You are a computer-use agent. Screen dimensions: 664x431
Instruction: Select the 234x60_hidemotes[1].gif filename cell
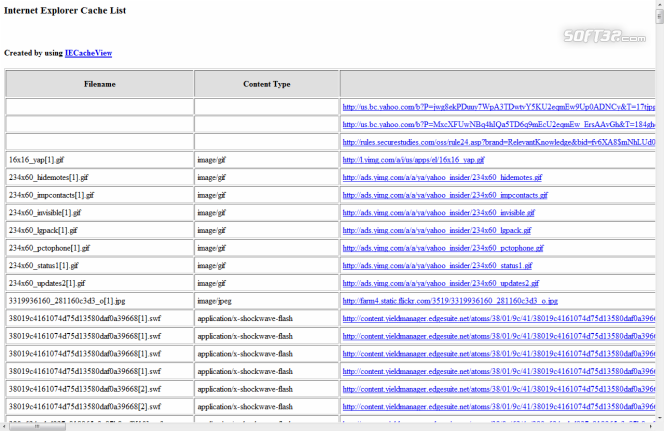point(100,177)
